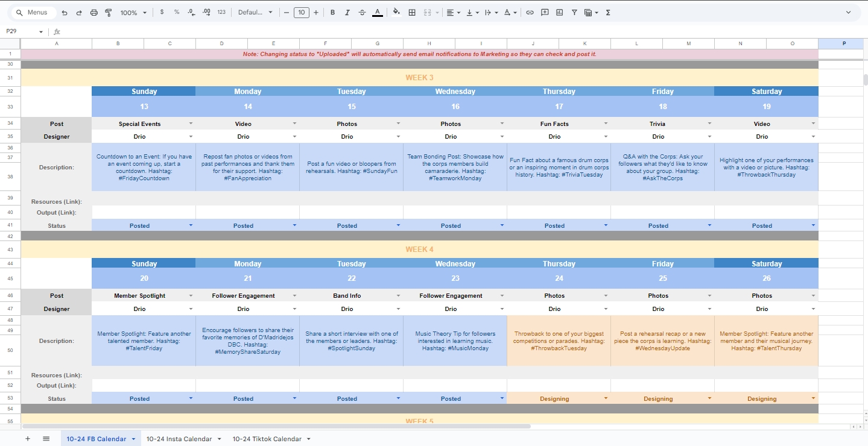This screenshot has height=446, width=868.
Task: Click the date cell 23 under Wednesday
Action: coord(455,278)
